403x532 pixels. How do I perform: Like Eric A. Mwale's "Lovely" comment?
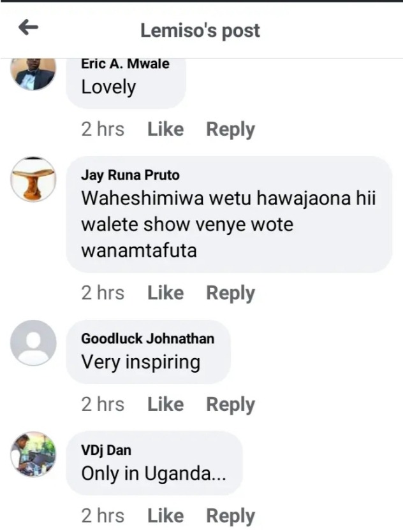(x=165, y=129)
